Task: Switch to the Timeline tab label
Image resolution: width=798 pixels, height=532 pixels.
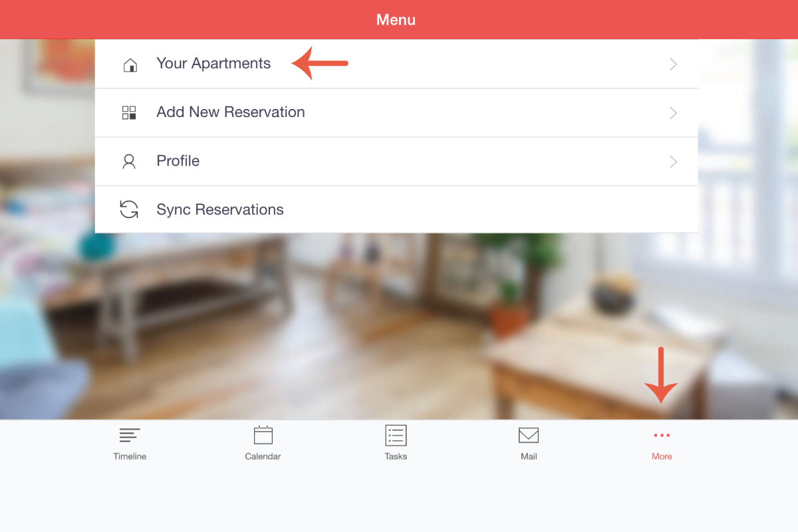Action: click(130, 457)
